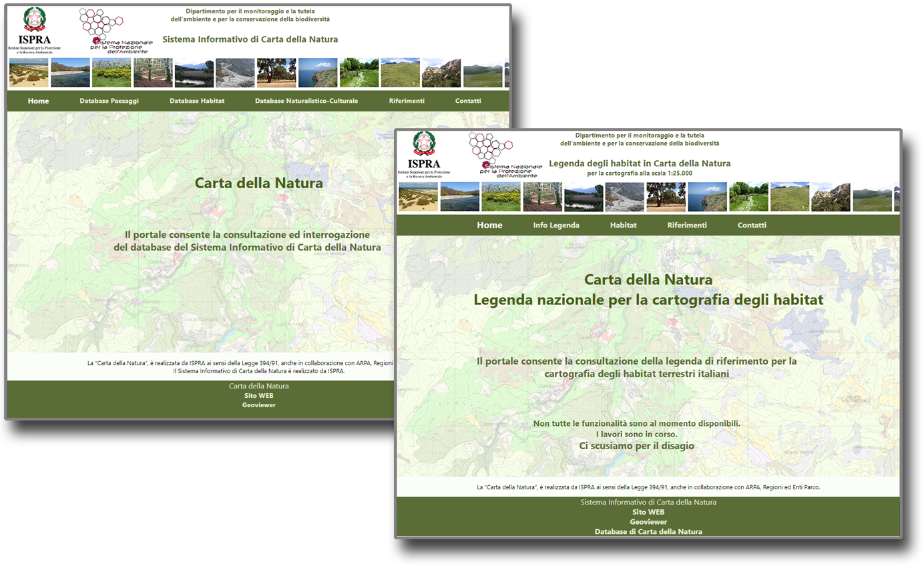Open Database Paesaggi menu item
924x570 pixels.
tap(109, 101)
